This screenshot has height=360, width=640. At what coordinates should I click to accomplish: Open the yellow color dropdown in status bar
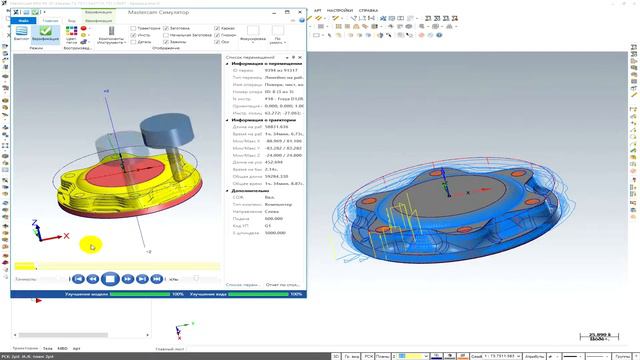click(x=426, y=356)
